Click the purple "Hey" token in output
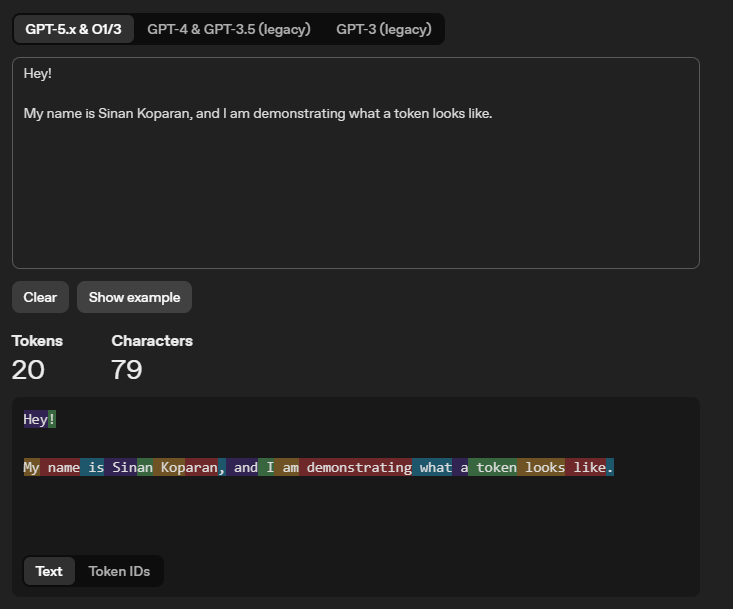733x609 pixels. click(x=35, y=420)
